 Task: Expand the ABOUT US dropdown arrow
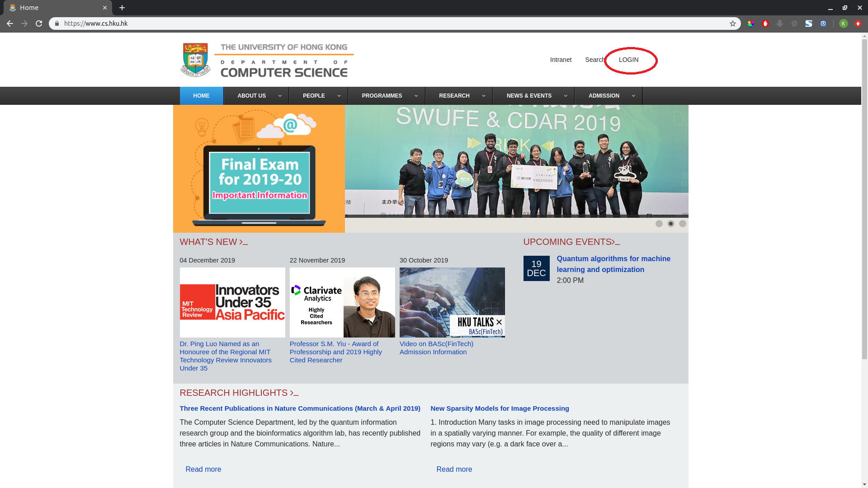pos(280,96)
